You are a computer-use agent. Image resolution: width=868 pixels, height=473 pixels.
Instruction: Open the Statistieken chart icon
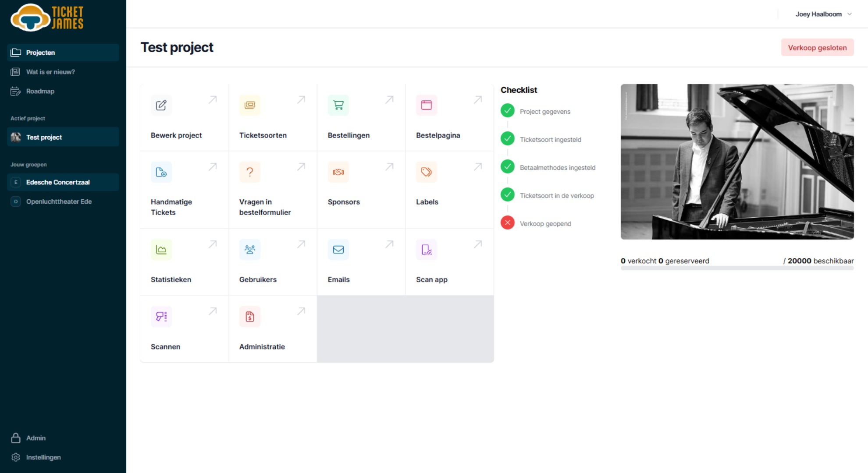coord(161,250)
